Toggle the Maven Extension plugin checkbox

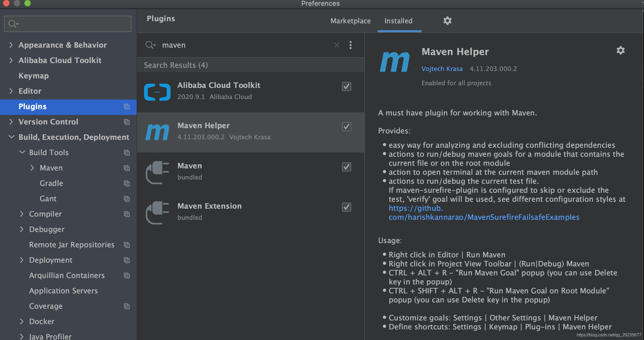(x=346, y=207)
